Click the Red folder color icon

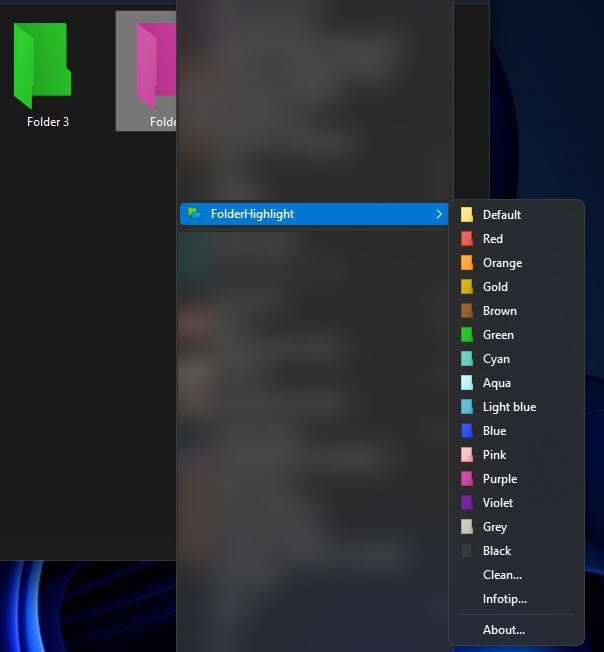[x=467, y=239]
